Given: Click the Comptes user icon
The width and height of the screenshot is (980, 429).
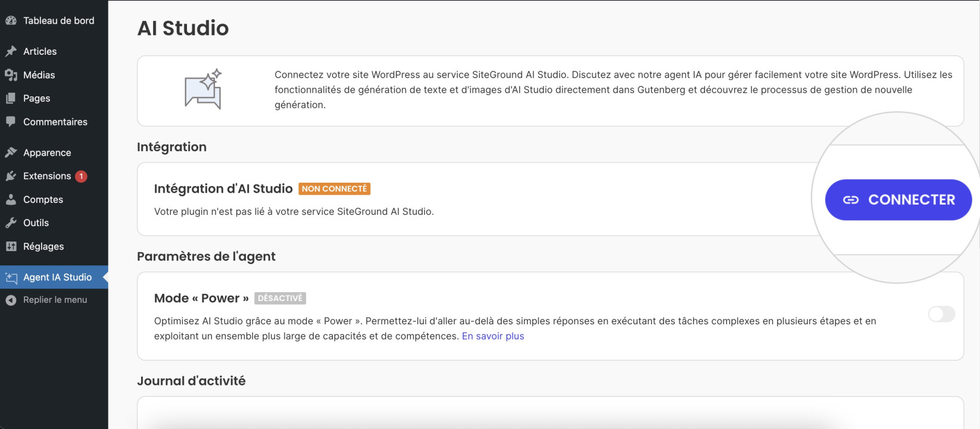Looking at the screenshot, I should tap(11, 199).
